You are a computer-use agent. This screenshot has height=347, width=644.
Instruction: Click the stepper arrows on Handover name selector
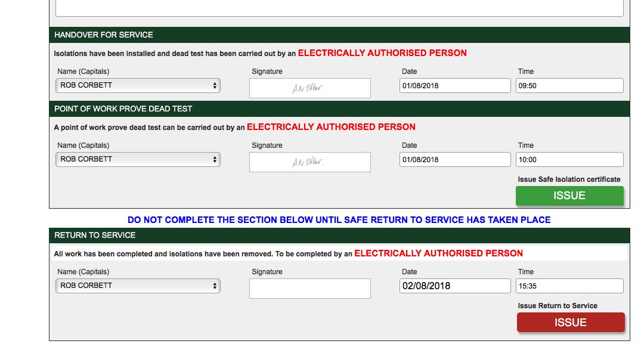[214, 85]
